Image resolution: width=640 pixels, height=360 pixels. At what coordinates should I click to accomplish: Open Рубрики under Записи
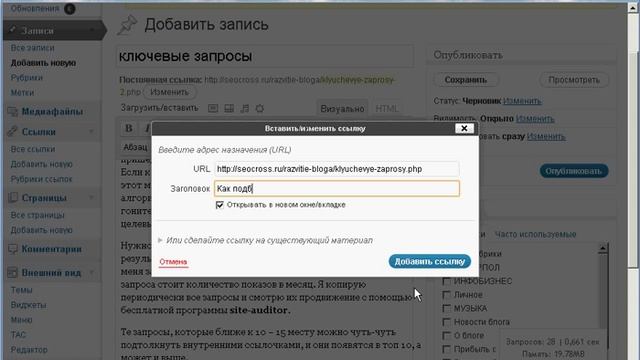(x=27, y=78)
